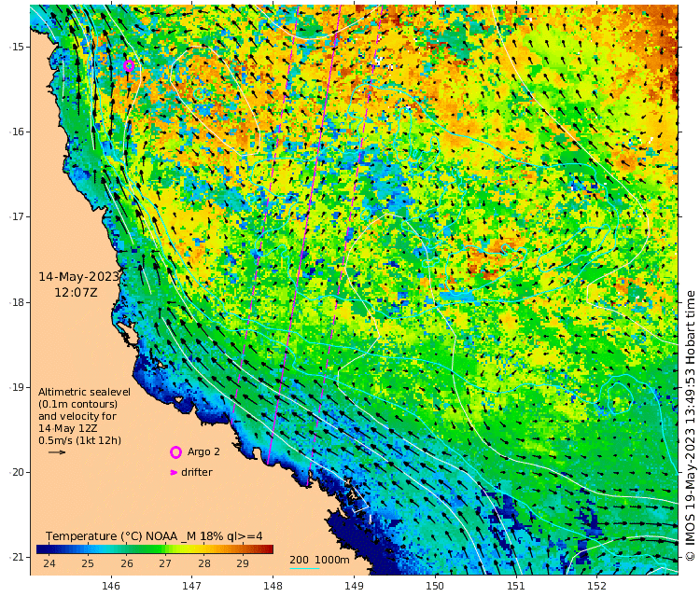The height and width of the screenshot is (597, 700).
Task: Click the longitude axis label '150'
Action: (x=435, y=586)
